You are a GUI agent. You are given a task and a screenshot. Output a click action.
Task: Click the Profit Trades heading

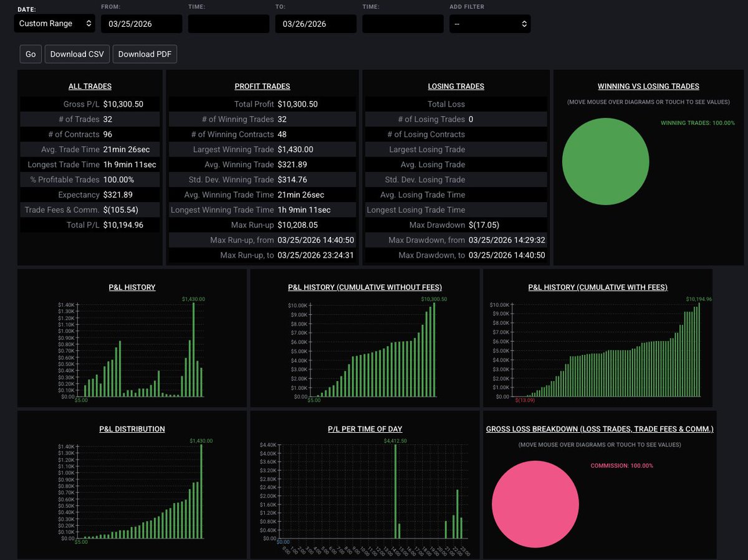[262, 87]
